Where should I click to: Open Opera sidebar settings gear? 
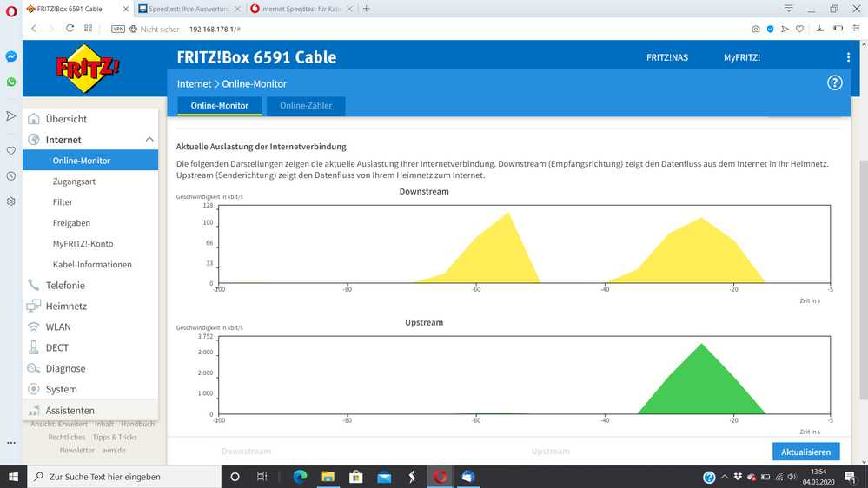[11, 201]
